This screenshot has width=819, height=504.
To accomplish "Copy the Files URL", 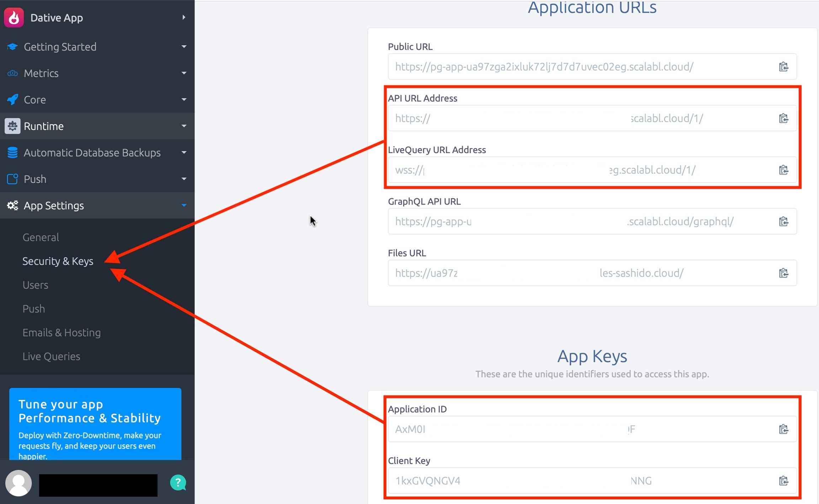I will [783, 273].
